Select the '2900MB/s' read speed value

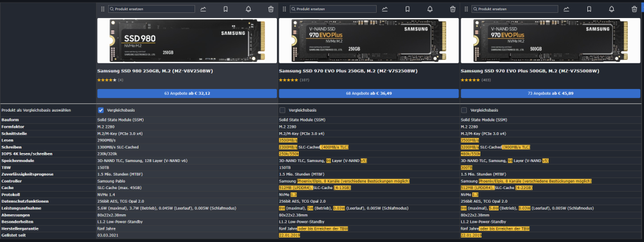coord(106,140)
